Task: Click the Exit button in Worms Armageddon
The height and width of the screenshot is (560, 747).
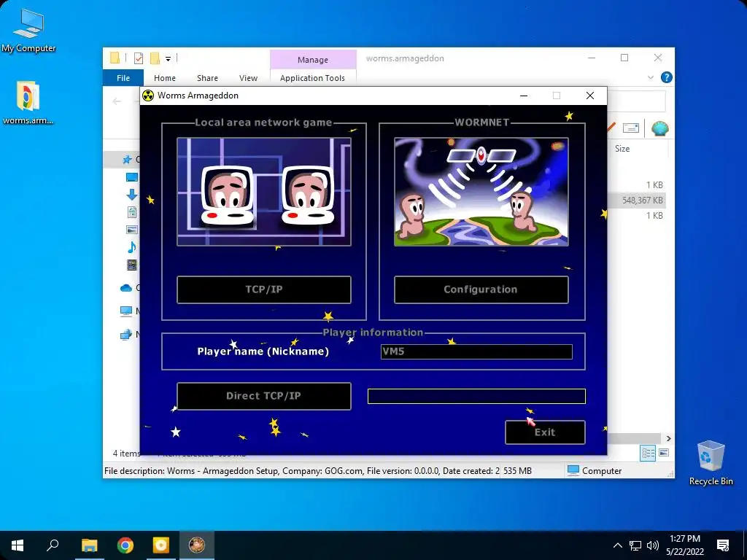Action: pyautogui.click(x=545, y=432)
